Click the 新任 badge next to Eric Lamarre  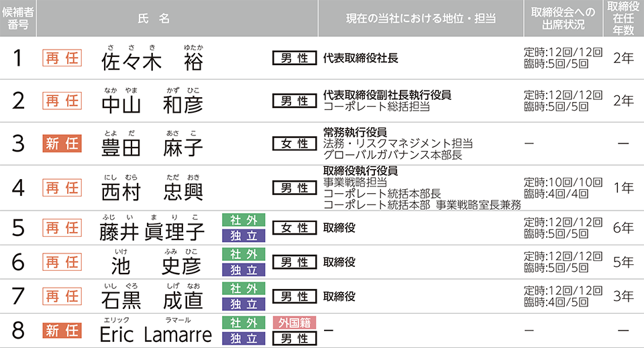tap(61, 331)
